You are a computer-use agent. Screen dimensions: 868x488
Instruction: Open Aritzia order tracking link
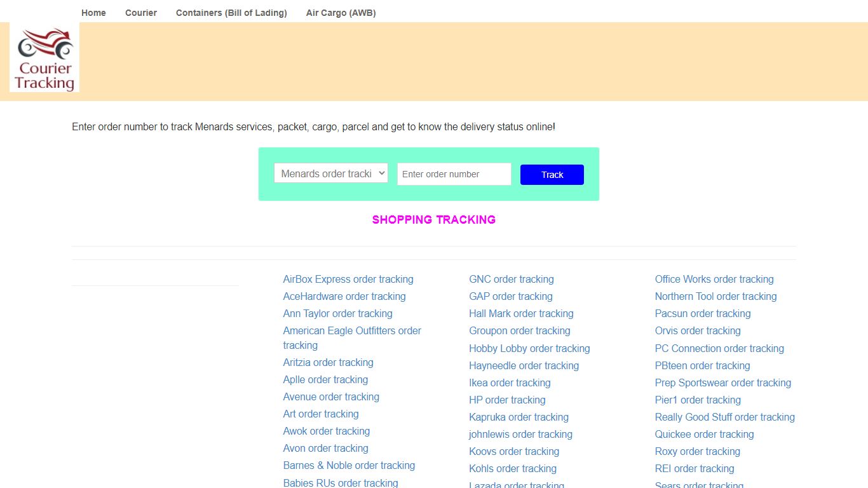(x=329, y=362)
